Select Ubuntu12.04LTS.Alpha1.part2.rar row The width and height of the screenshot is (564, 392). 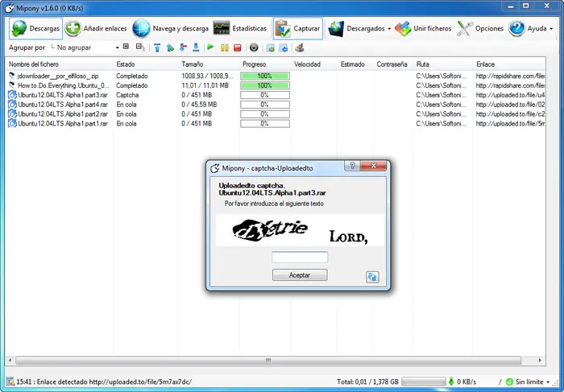coord(276,114)
